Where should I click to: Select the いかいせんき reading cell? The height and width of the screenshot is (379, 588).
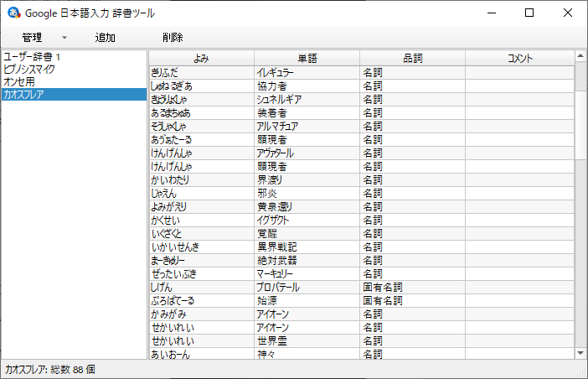tap(201, 247)
